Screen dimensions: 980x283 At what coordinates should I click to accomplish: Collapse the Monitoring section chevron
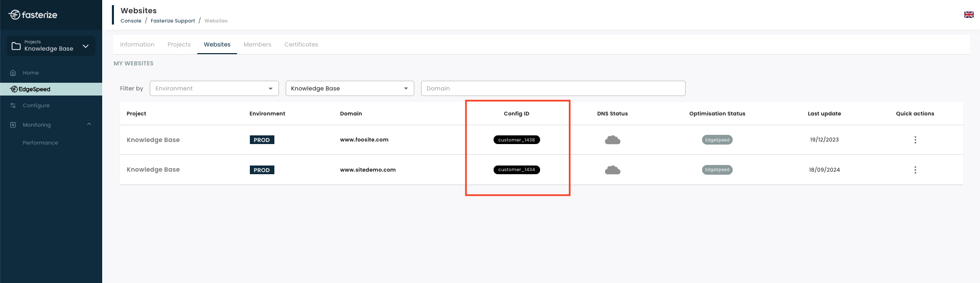(x=89, y=124)
